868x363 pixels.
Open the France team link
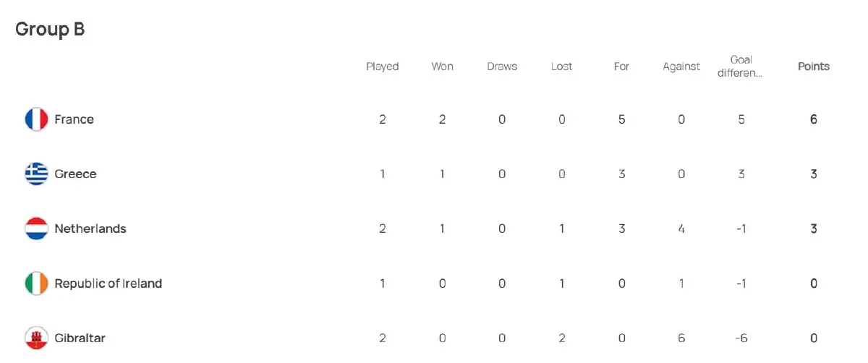(74, 119)
